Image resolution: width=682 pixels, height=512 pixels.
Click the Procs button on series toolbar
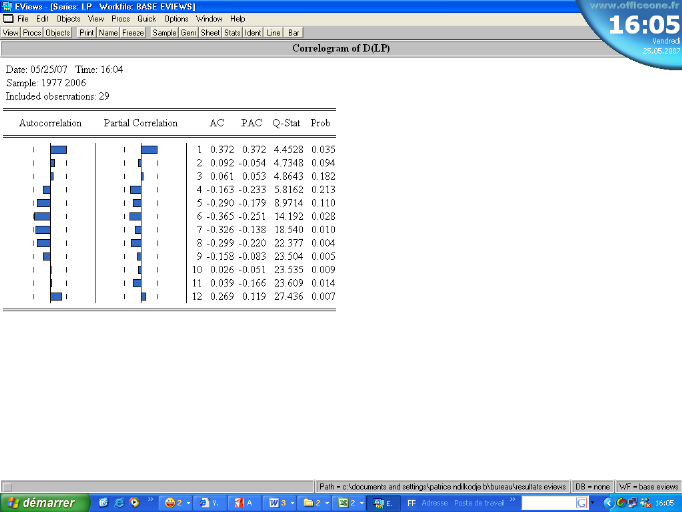(32, 33)
